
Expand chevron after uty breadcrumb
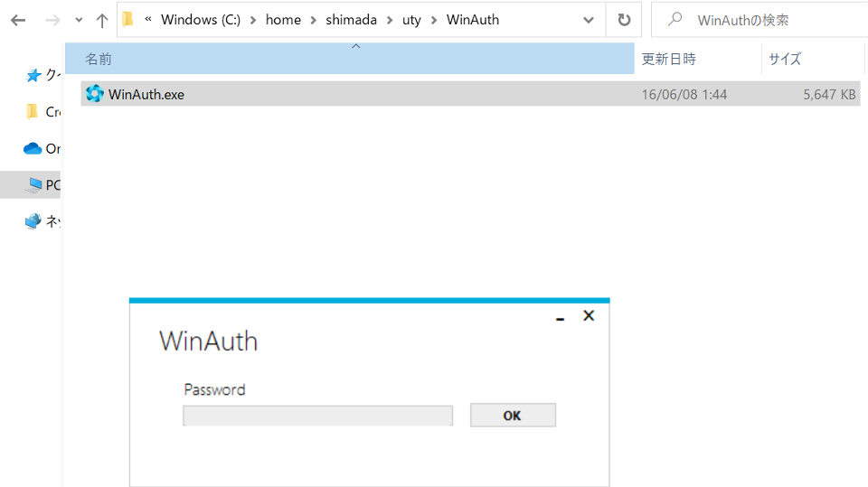tap(434, 21)
